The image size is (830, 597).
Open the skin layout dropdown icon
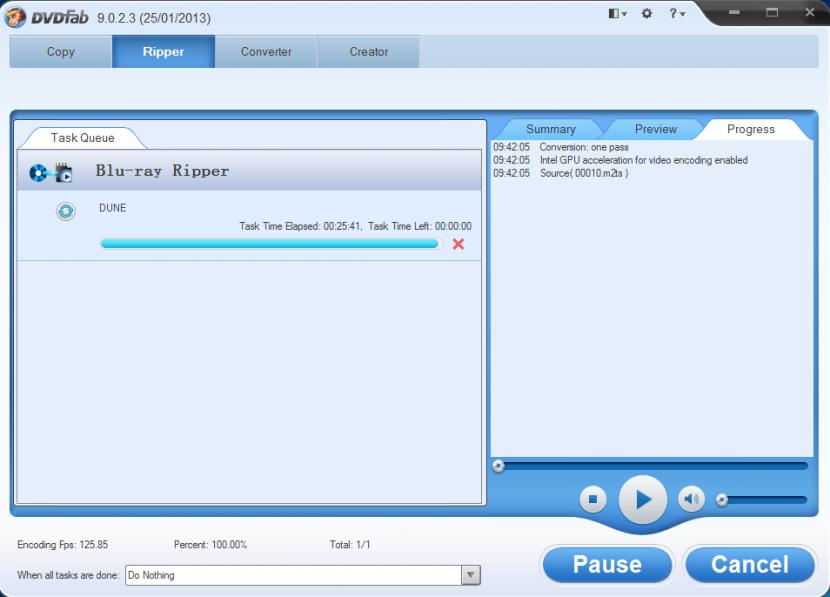(x=617, y=13)
